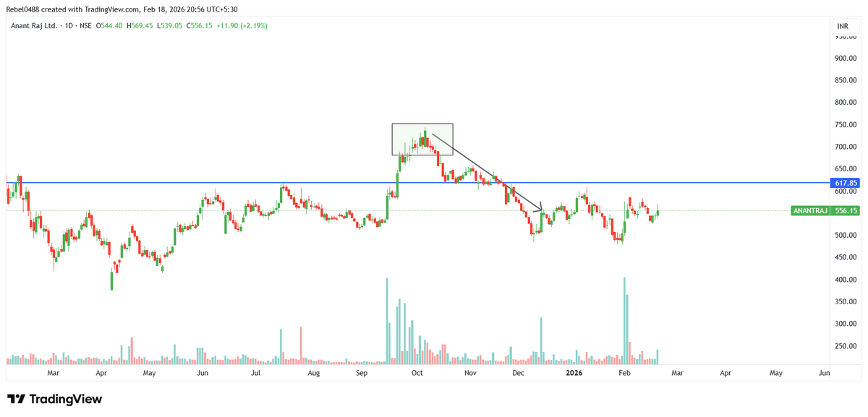Click the Jul time axis label
Screen dimensions: 868x417
tap(255, 374)
